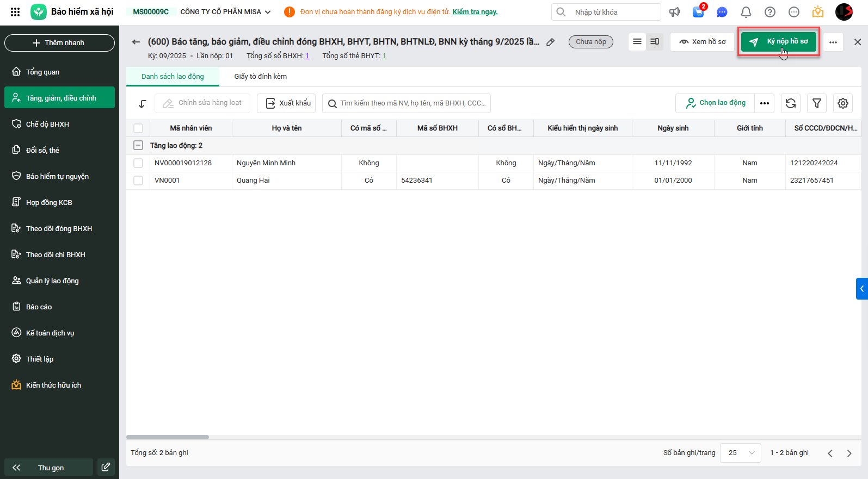The image size is (868, 479).
Task: Open the app launcher grid icon
Action: (x=15, y=12)
